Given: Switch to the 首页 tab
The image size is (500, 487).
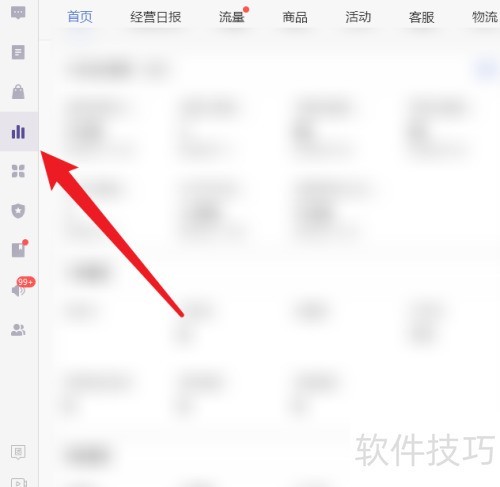Looking at the screenshot, I should [x=80, y=17].
